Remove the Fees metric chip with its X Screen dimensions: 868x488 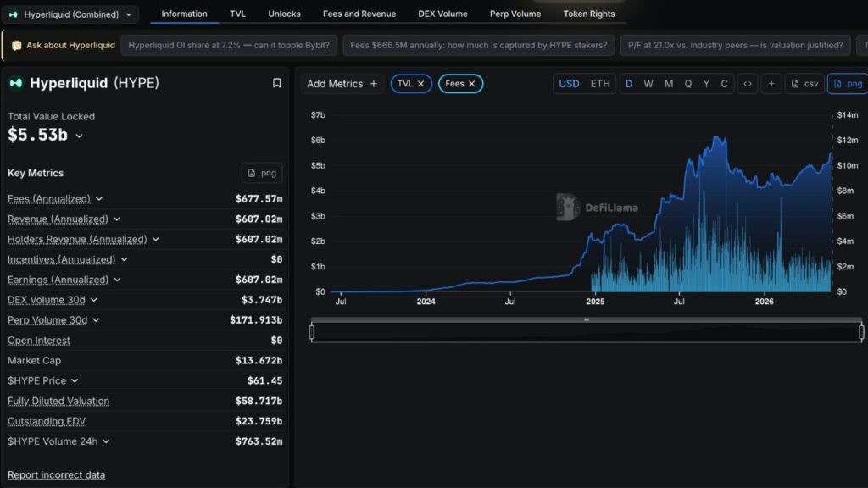pyautogui.click(x=471, y=84)
